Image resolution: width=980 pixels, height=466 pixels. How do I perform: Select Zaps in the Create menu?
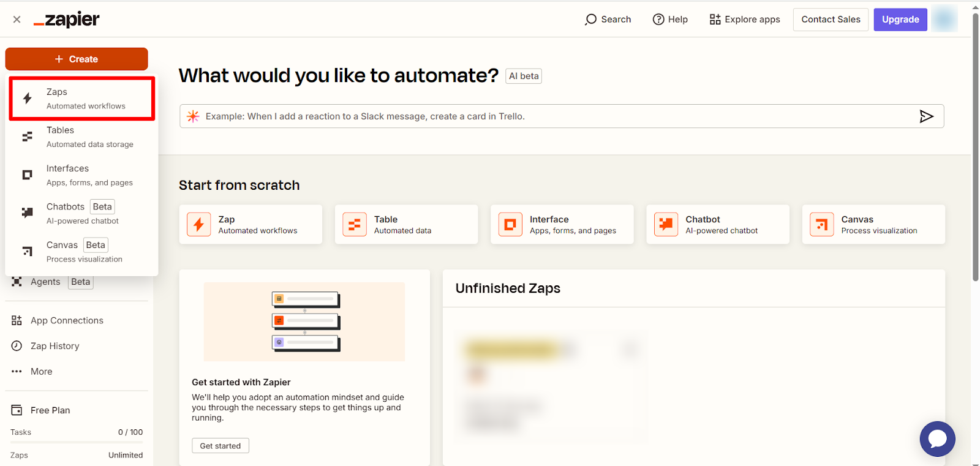[x=81, y=99]
